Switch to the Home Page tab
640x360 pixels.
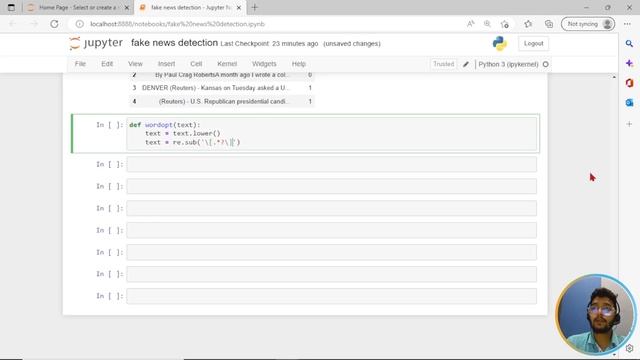(78, 7)
